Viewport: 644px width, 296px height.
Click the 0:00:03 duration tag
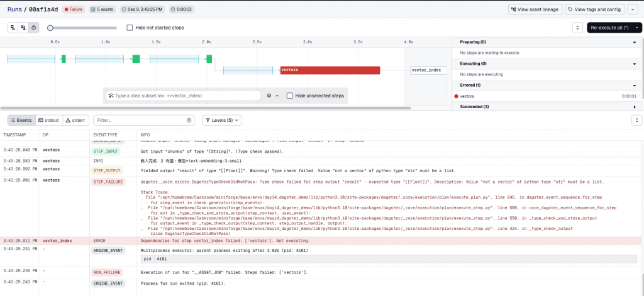180,9
